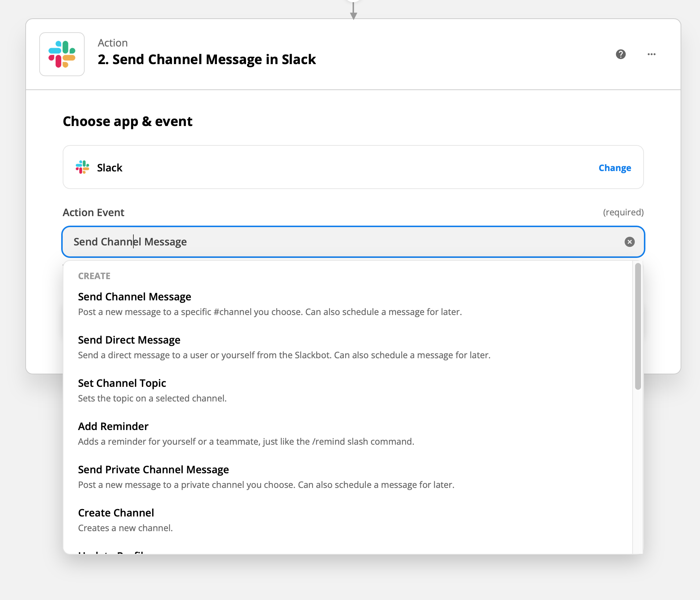Open the three-dot options menu
This screenshot has width=700, height=600.
651,54
